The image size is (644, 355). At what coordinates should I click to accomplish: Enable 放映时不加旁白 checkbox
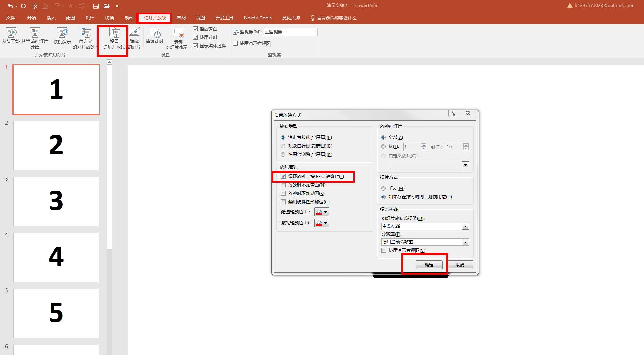click(283, 185)
